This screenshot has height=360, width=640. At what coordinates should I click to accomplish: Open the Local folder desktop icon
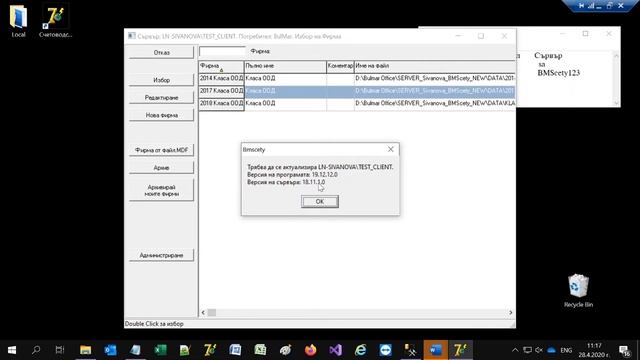click(x=18, y=21)
